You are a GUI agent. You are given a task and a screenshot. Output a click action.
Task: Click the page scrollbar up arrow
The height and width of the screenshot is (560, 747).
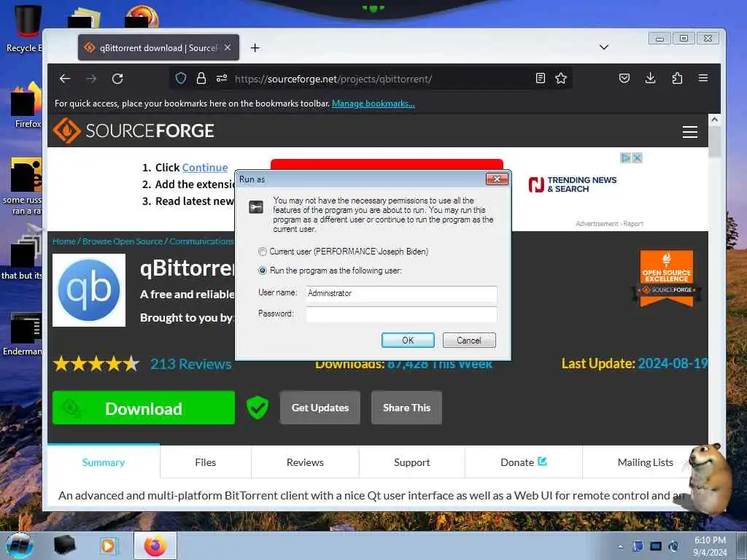click(x=714, y=120)
